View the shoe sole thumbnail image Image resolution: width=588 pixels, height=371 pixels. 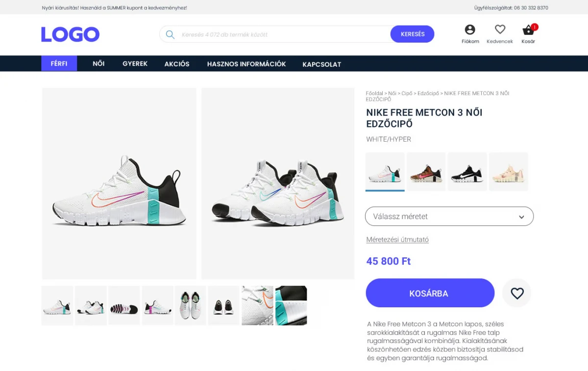[124, 305]
